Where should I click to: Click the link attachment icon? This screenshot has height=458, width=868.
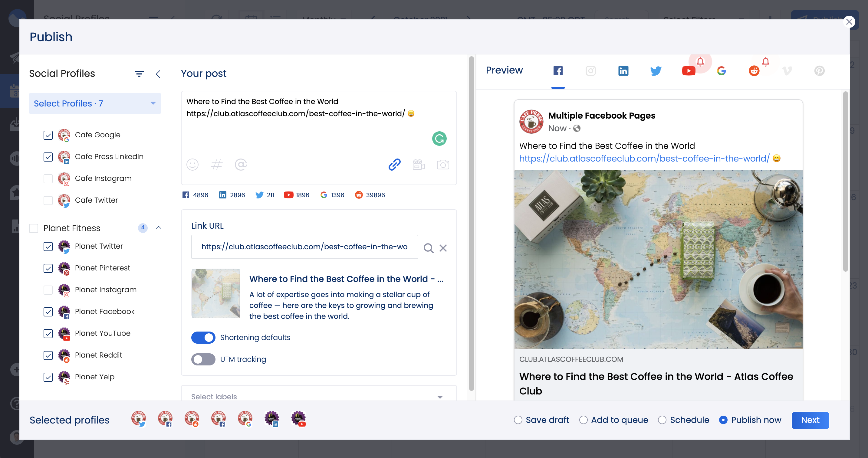coord(394,165)
